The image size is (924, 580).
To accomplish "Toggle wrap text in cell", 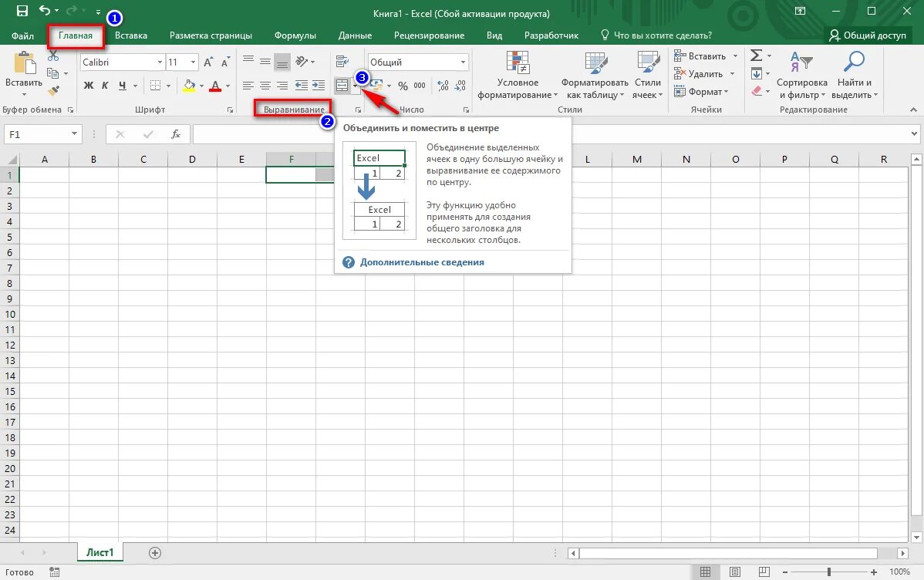I will 342,61.
